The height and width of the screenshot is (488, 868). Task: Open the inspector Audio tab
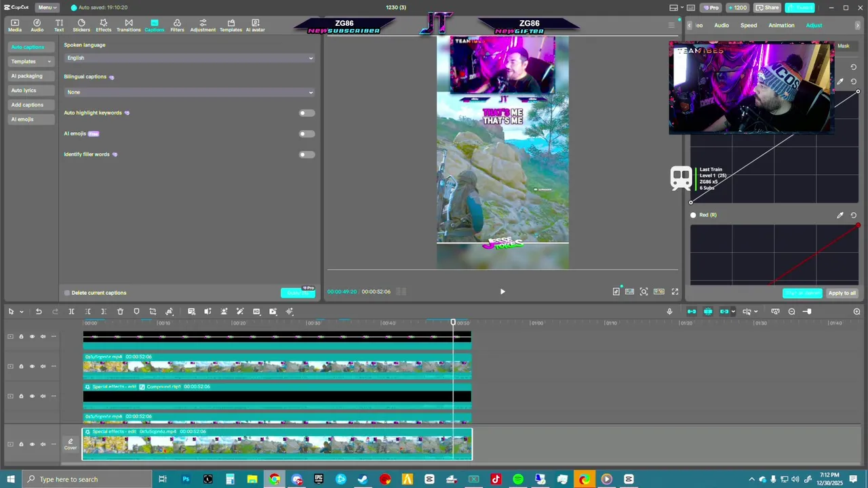click(722, 26)
